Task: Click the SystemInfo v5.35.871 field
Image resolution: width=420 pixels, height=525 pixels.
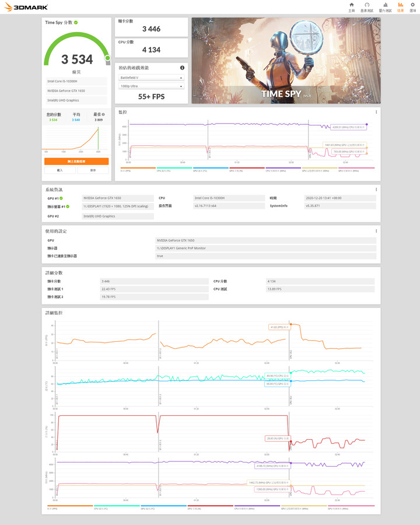Action: [340, 206]
